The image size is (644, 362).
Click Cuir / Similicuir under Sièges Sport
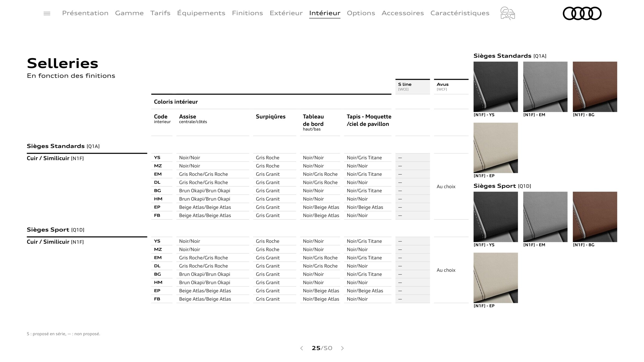pos(55,242)
